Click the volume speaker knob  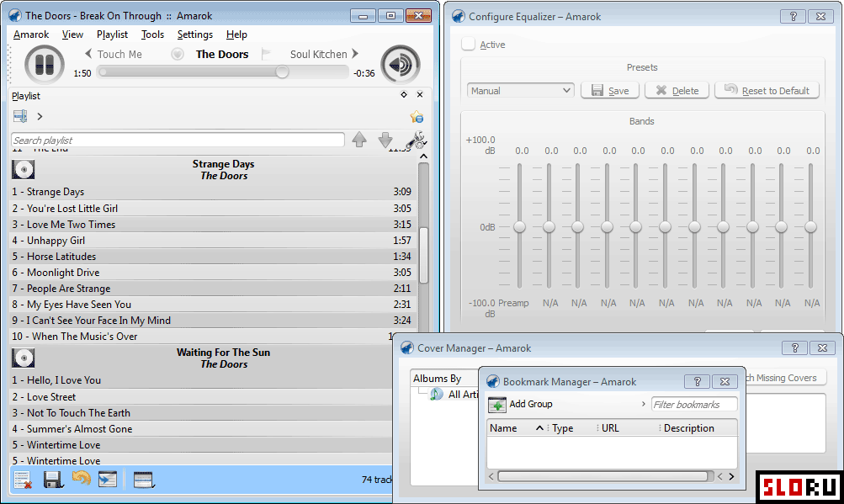401,65
